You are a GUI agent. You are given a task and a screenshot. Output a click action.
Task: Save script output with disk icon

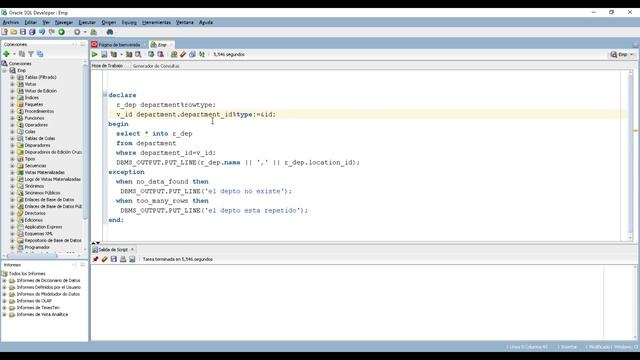(x=114, y=259)
